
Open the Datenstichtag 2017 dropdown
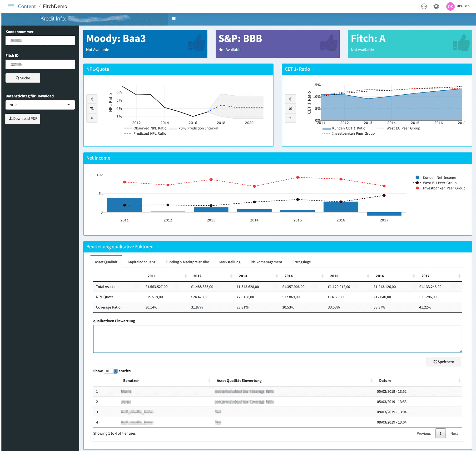click(x=40, y=105)
